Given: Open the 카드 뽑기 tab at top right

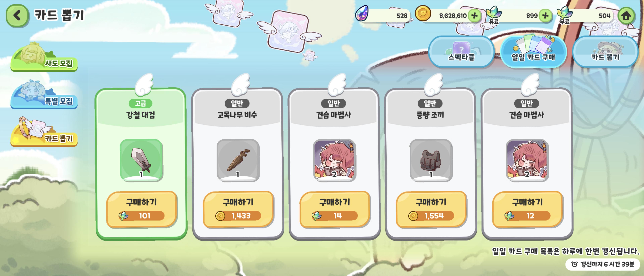Looking at the screenshot, I should pyautogui.click(x=605, y=52).
